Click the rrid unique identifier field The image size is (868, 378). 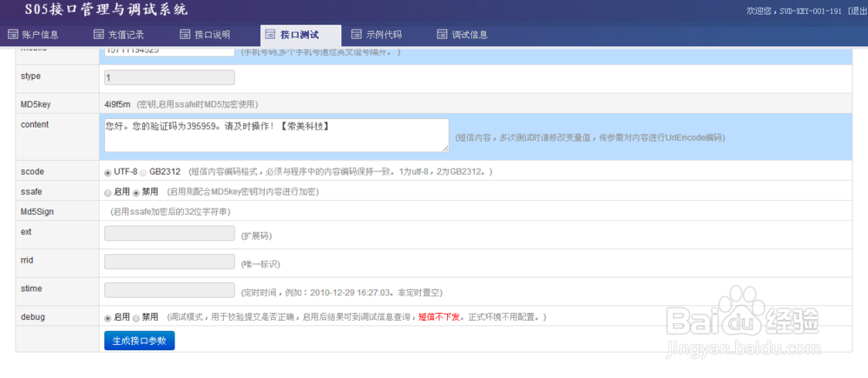(x=169, y=262)
